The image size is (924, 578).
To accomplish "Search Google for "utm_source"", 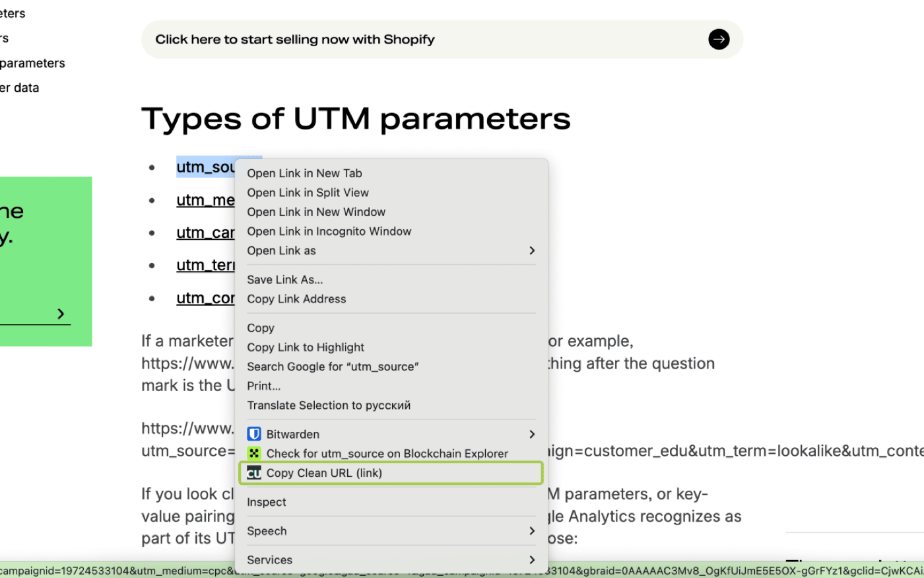I will pos(391,367).
